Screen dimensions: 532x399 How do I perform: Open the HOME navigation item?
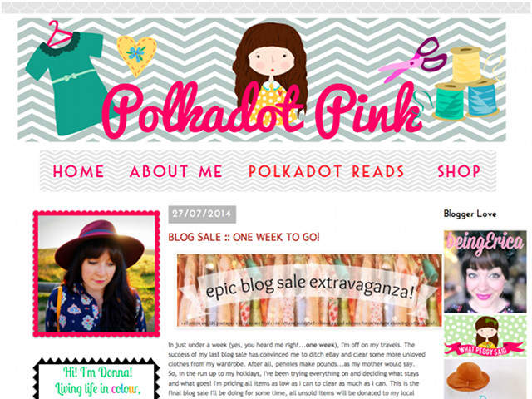(x=78, y=171)
